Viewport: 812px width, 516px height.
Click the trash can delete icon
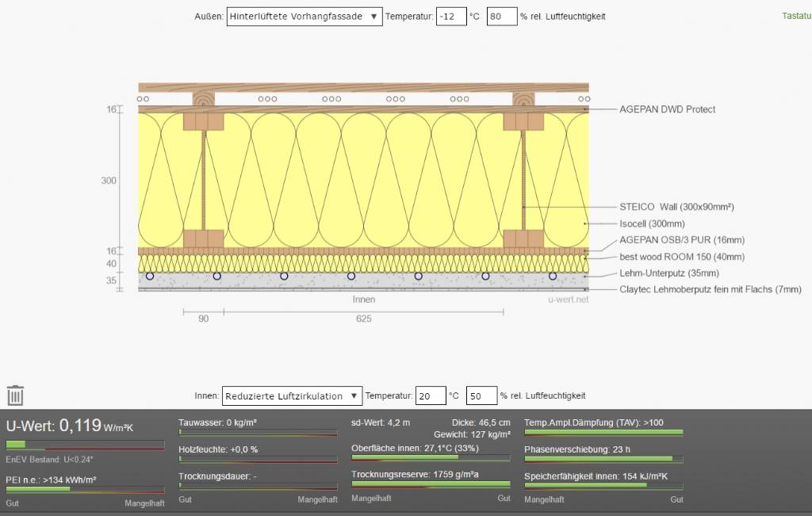[x=15, y=396]
